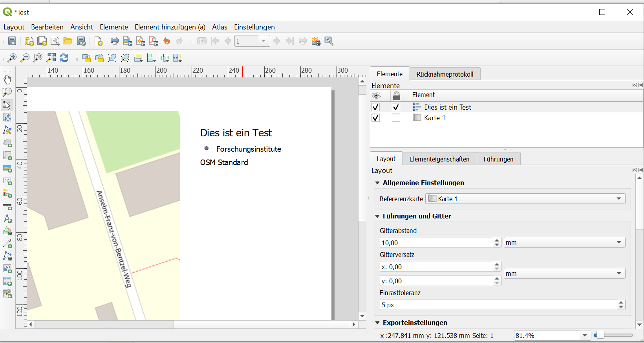
Task: Click the open-from-template folder icon
Action: click(x=68, y=41)
